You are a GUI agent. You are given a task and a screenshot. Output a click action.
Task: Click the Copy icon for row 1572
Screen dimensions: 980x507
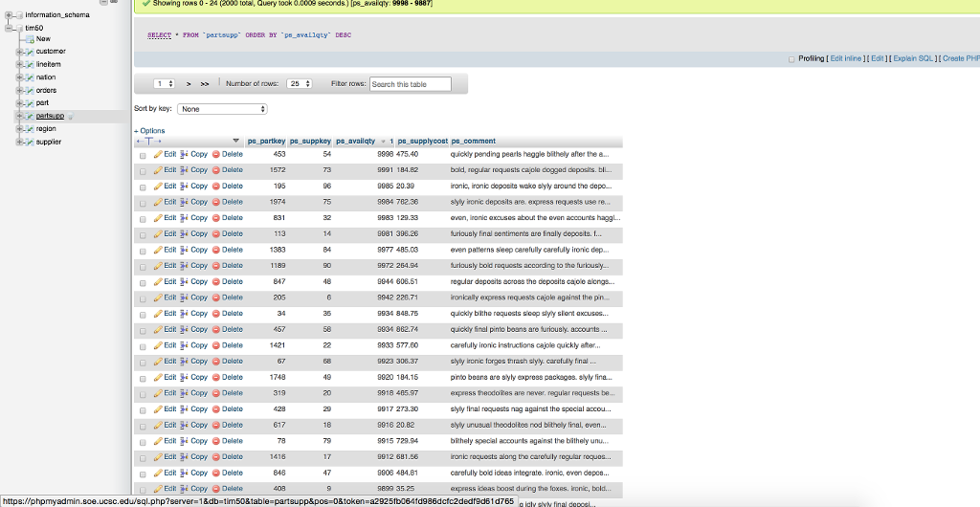click(x=185, y=170)
